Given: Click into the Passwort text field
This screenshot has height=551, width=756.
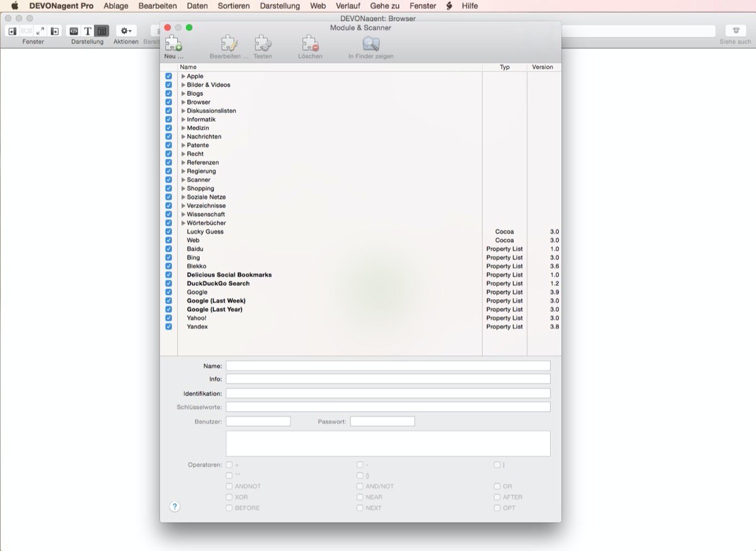Looking at the screenshot, I should click(382, 421).
